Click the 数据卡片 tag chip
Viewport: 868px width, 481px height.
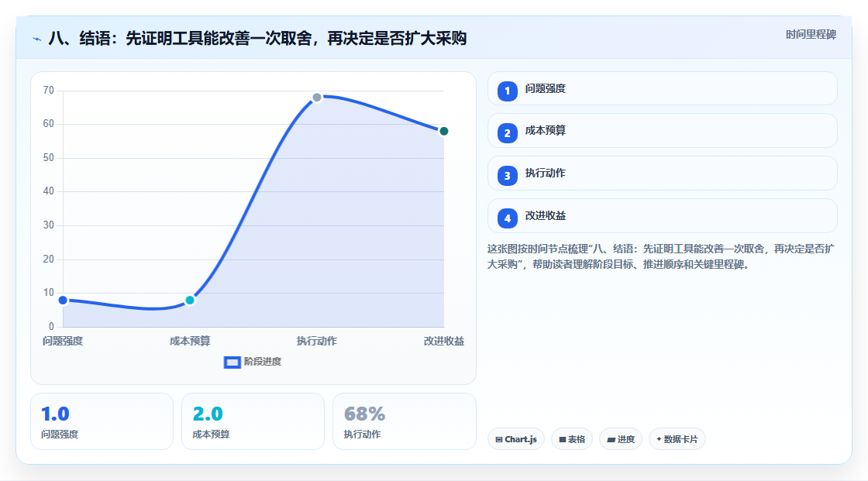pos(677,439)
